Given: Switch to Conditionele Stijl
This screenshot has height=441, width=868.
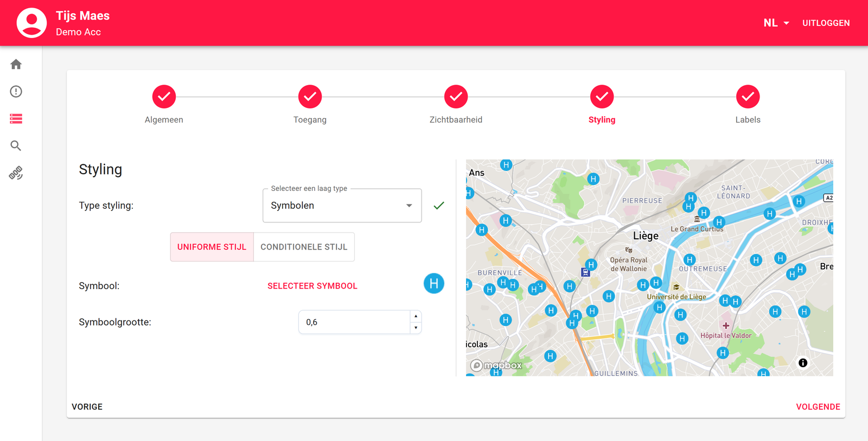Looking at the screenshot, I should pos(304,247).
